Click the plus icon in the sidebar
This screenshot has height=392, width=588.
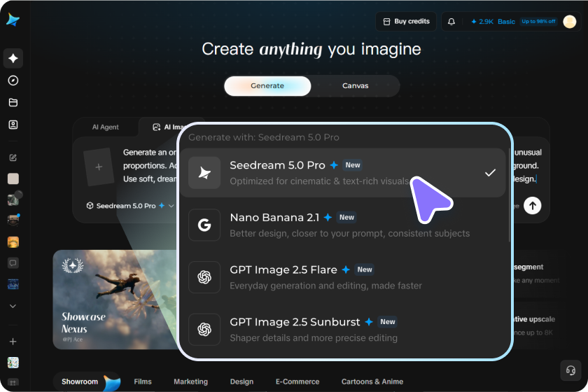pyautogui.click(x=13, y=342)
